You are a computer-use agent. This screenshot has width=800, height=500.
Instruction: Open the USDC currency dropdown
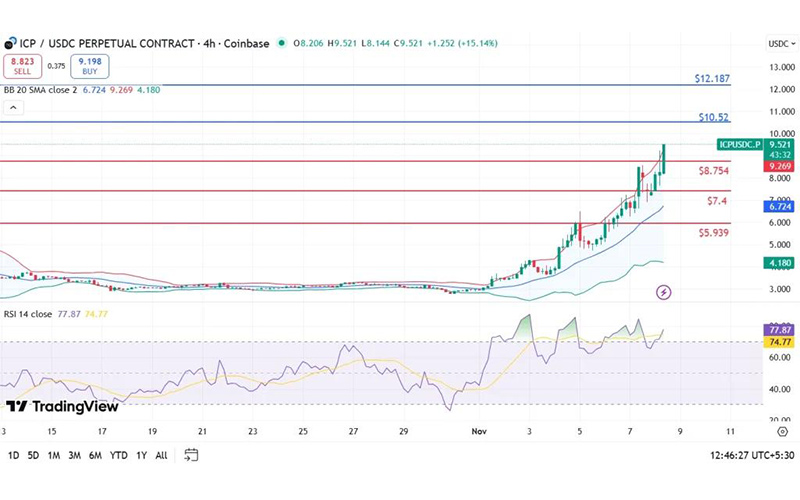tap(779, 43)
